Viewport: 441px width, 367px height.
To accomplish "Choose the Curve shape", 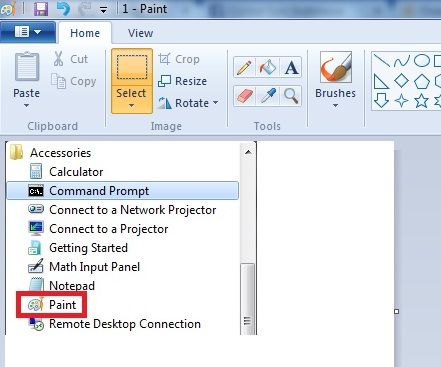I will (401, 61).
